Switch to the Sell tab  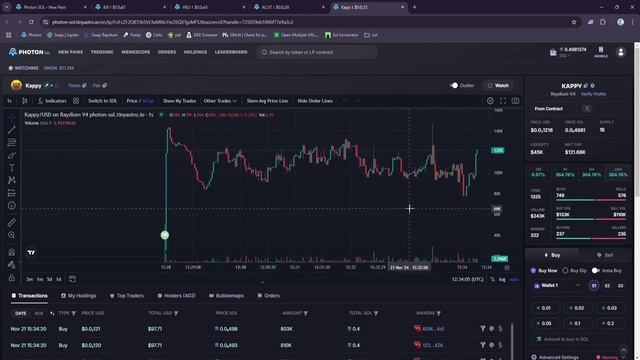605,255
